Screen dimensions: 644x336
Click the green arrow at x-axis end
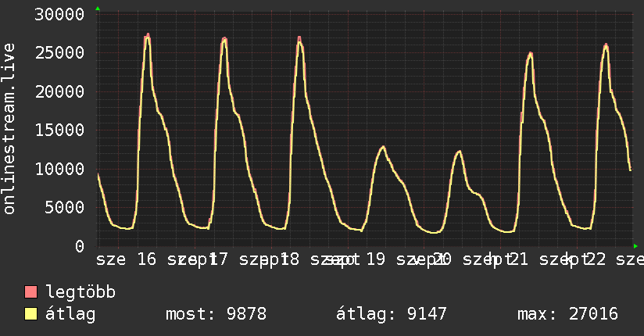635,246
